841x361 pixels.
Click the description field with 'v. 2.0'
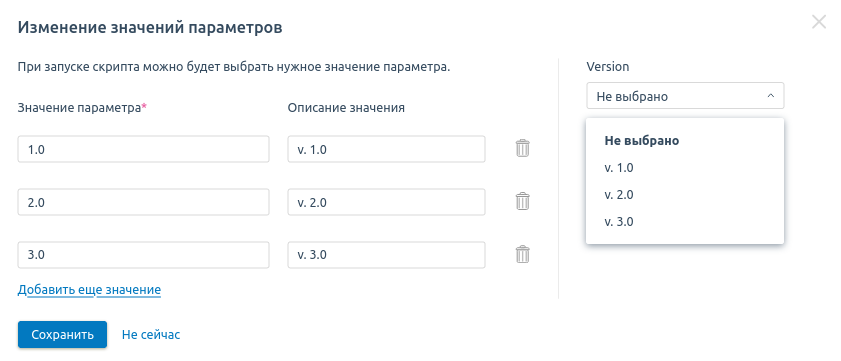386,202
